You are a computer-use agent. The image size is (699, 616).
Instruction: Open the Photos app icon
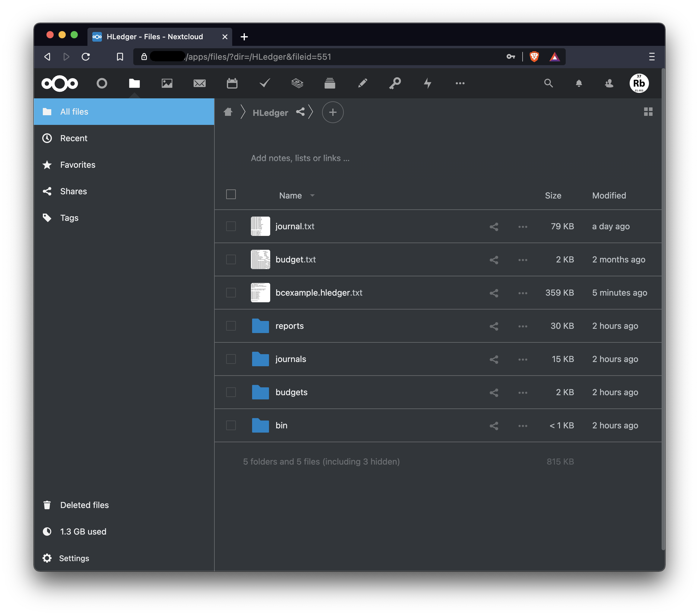click(x=167, y=83)
